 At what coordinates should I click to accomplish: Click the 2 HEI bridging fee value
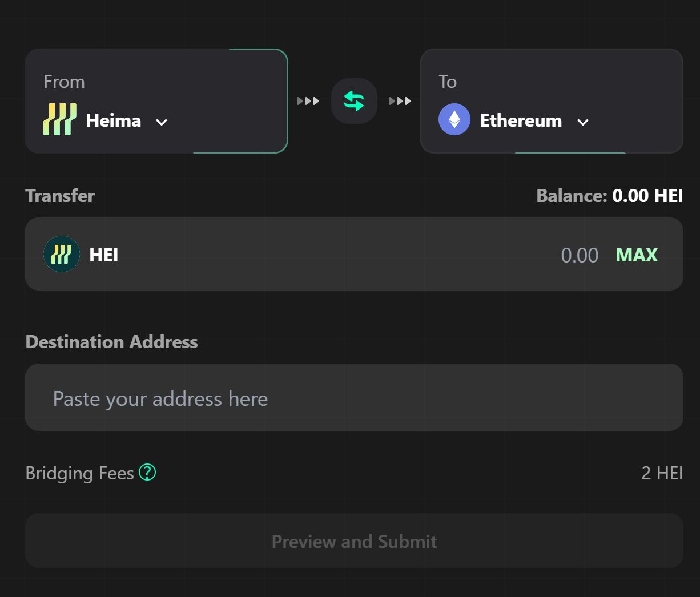[x=662, y=473]
